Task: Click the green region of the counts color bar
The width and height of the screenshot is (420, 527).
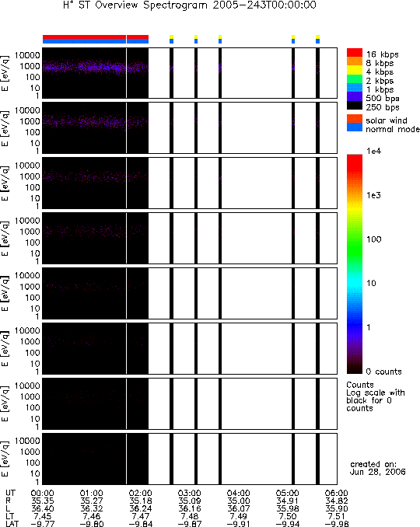Action: (355, 249)
